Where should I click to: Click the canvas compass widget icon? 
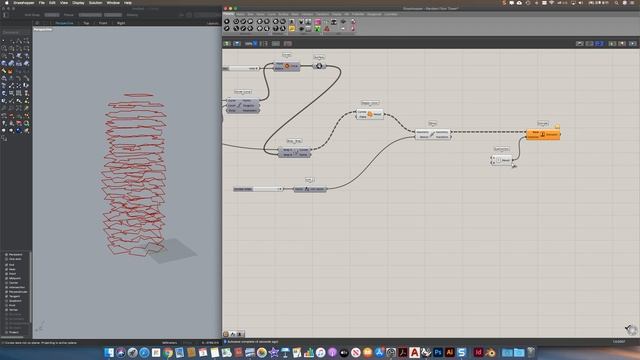(x=631, y=329)
